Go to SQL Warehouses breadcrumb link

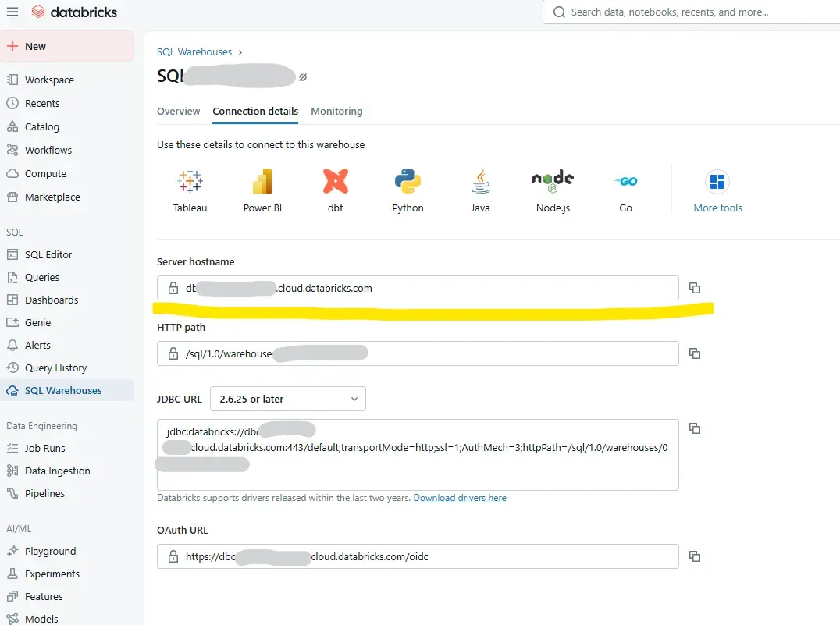[194, 51]
